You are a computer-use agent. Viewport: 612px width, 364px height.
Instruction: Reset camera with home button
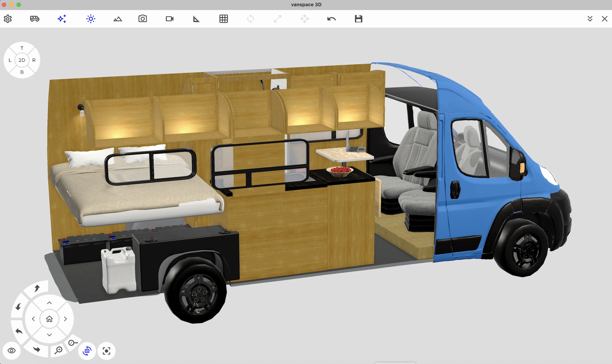tap(49, 319)
